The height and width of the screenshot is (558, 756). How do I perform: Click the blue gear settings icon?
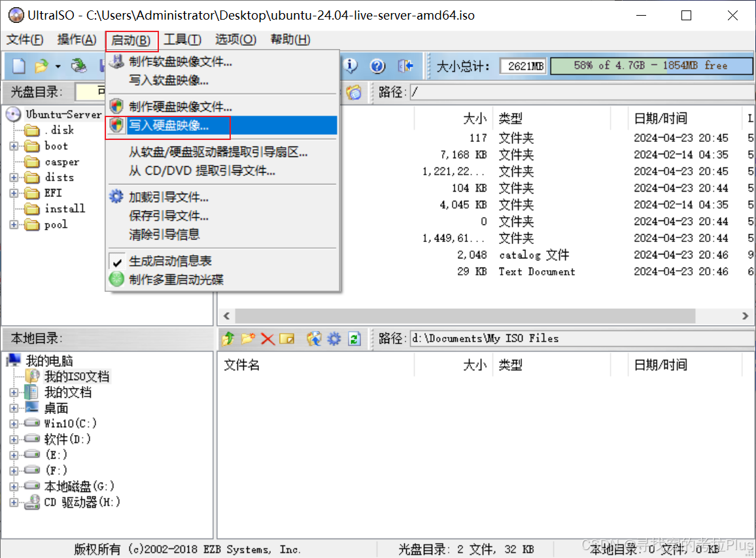334,339
